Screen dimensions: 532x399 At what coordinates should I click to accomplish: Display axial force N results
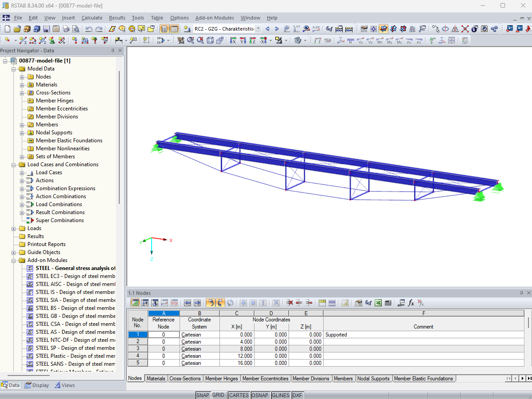pyautogui.click(x=351, y=40)
